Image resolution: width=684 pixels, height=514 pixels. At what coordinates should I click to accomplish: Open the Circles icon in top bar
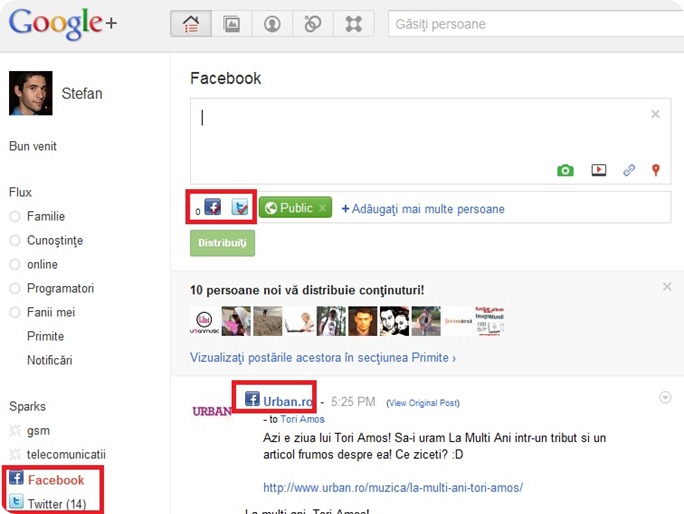pyautogui.click(x=313, y=24)
